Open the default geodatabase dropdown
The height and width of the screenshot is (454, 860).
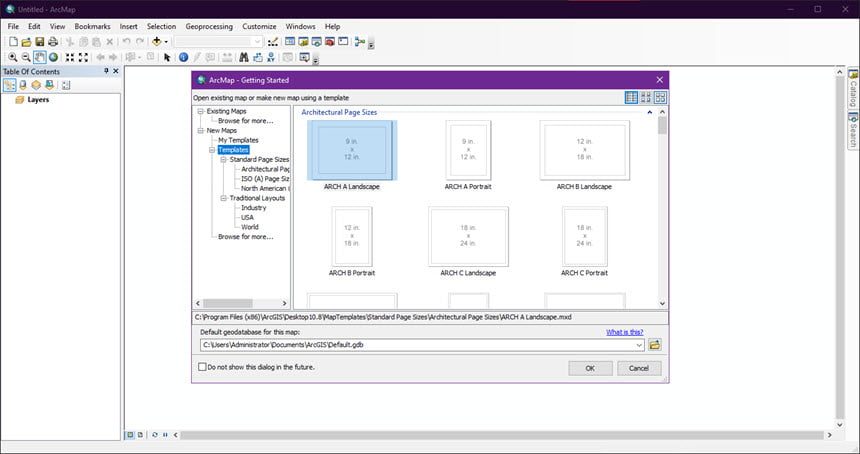[x=639, y=345]
